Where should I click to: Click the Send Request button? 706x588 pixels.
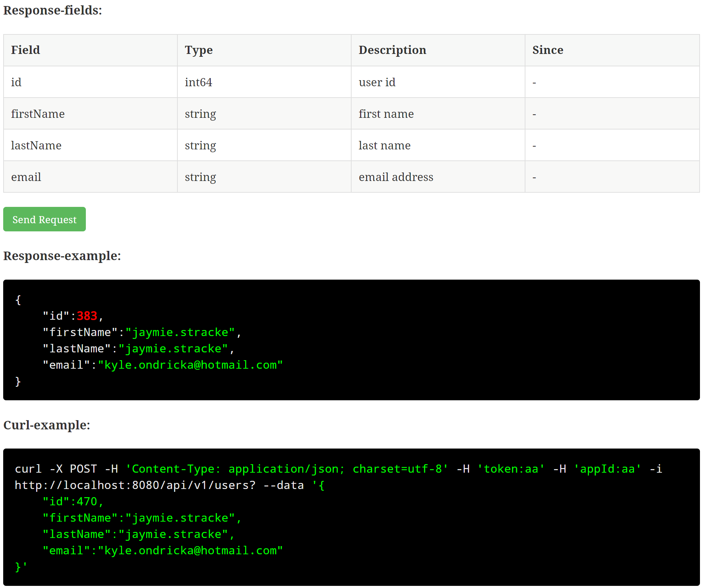click(44, 219)
